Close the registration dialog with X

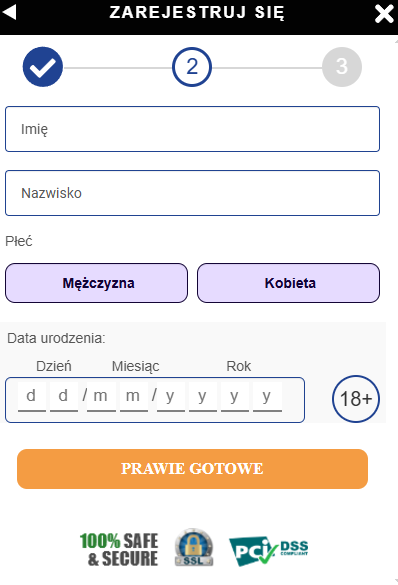pyautogui.click(x=384, y=14)
